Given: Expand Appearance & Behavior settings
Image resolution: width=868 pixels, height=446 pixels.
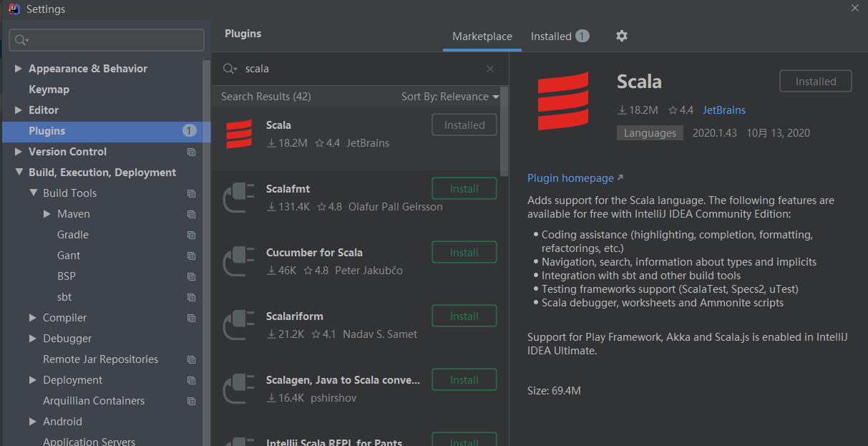Looking at the screenshot, I should pyautogui.click(x=19, y=69).
